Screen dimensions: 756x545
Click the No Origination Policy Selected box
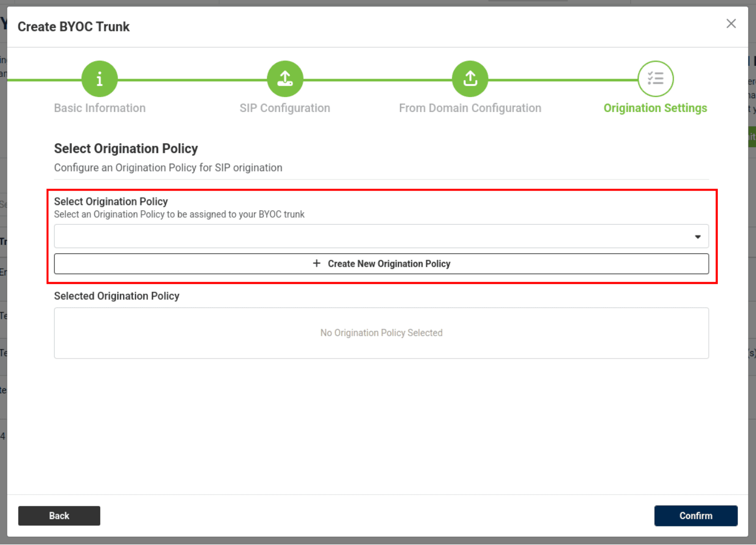click(x=381, y=333)
